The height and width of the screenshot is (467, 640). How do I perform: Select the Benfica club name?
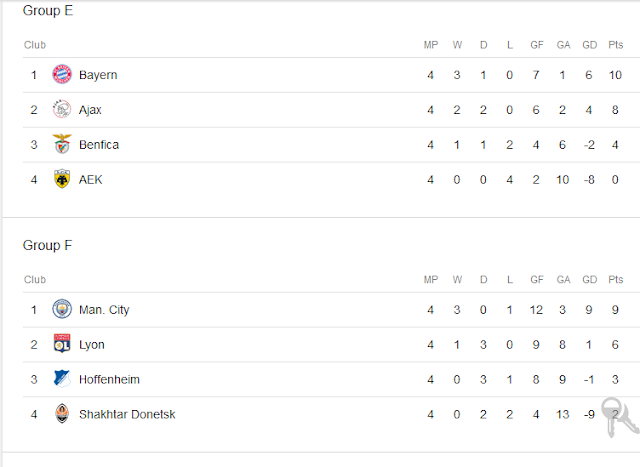(x=99, y=145)
